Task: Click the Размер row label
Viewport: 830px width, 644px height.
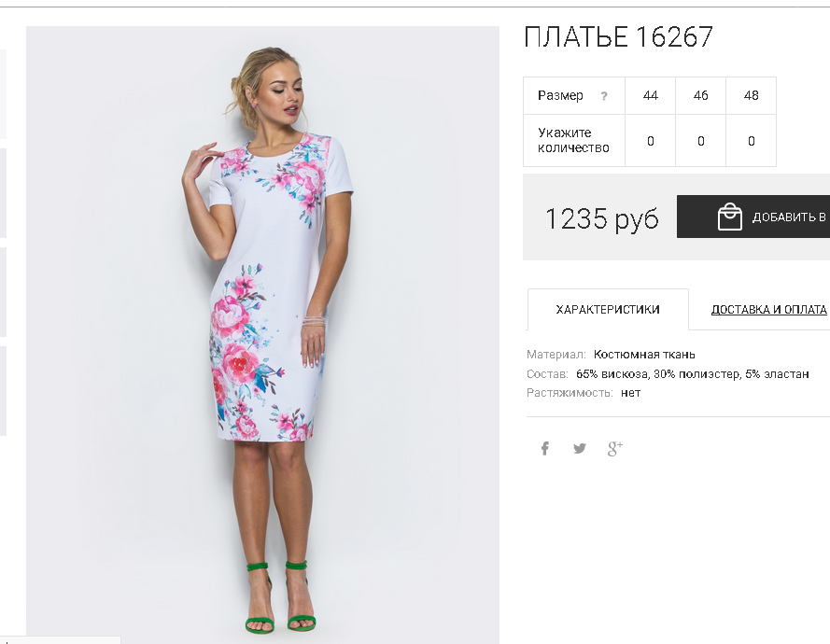Action: pos(560,96)
